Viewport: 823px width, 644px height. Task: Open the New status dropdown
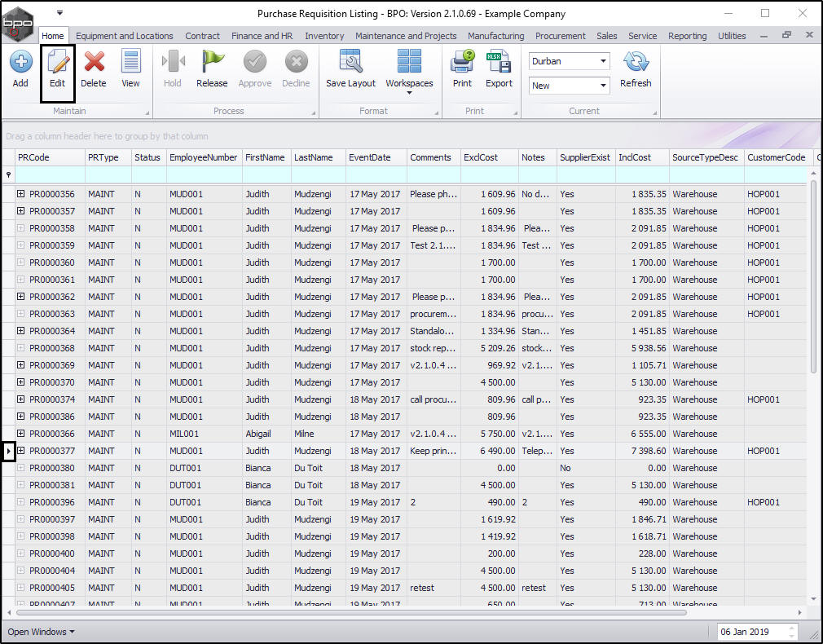[603, 85]
